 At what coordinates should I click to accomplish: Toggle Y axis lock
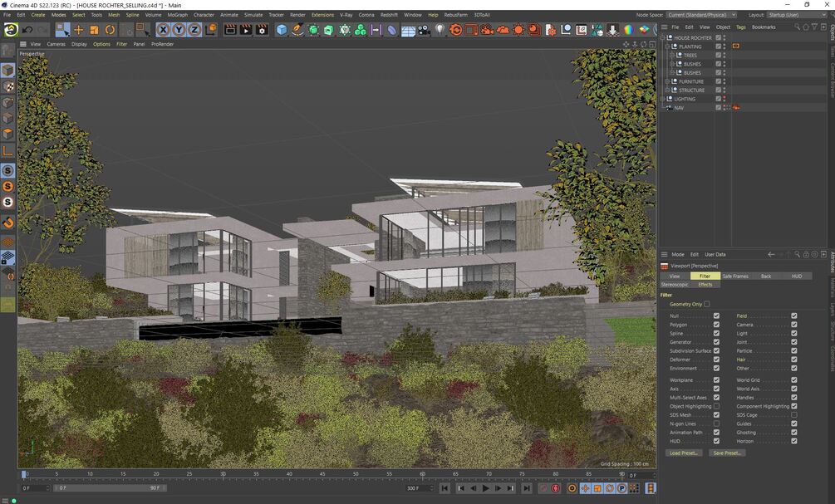point(179,30)
